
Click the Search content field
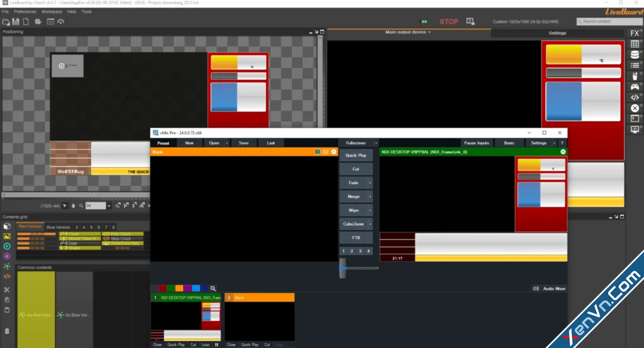click(x=609, y=21)
